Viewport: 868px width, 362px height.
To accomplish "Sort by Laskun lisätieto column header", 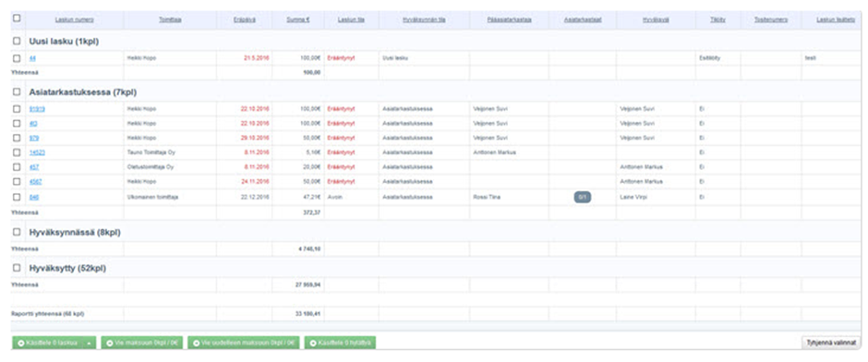I will click(x=835, y=20).
